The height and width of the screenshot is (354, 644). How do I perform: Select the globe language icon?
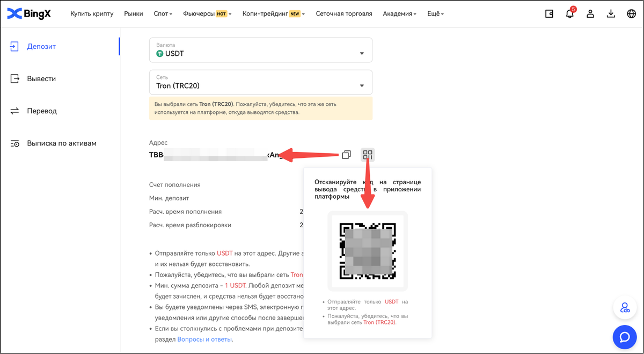point(631,14)
